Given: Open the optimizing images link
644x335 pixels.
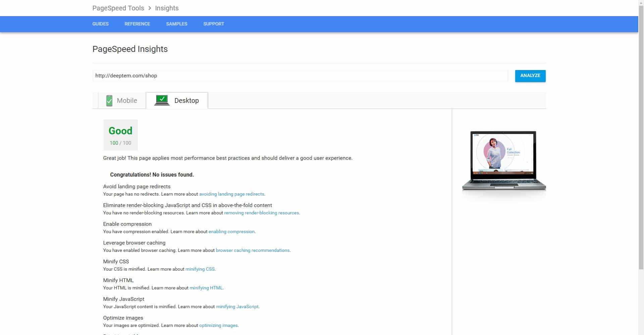Looking at the screenshot, I should click(218, 325).
